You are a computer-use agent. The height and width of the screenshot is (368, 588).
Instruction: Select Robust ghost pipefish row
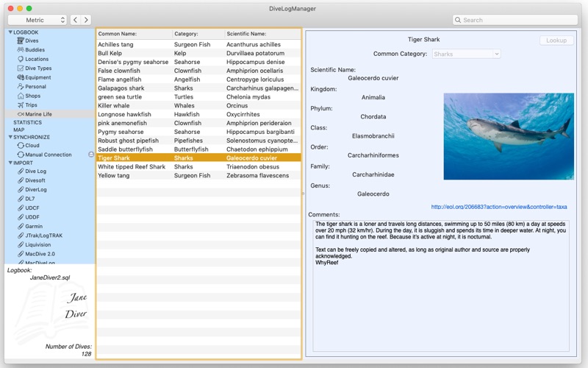[x=198, y=141]
